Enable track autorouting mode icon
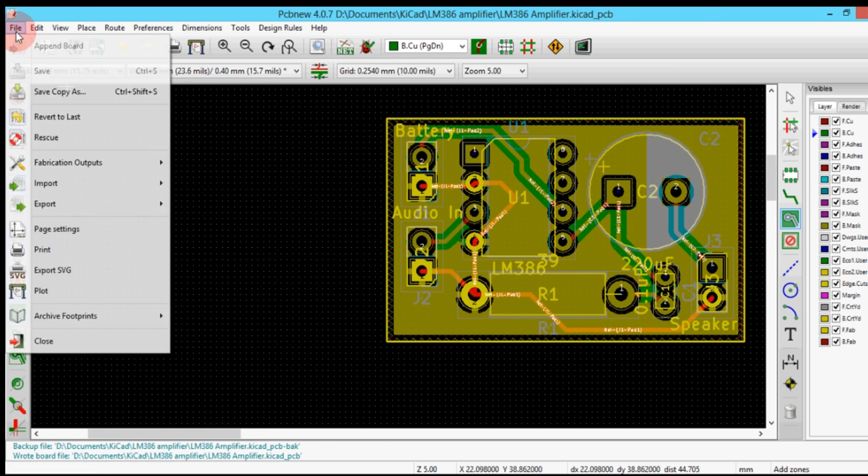Viewport: 868px width, 476px height. [528, 47]
